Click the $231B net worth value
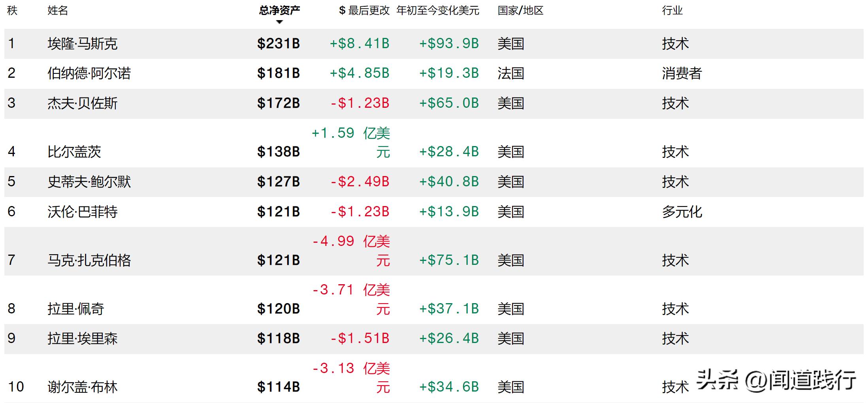Viewport: 868px width, 403px height. pos(279,43)
